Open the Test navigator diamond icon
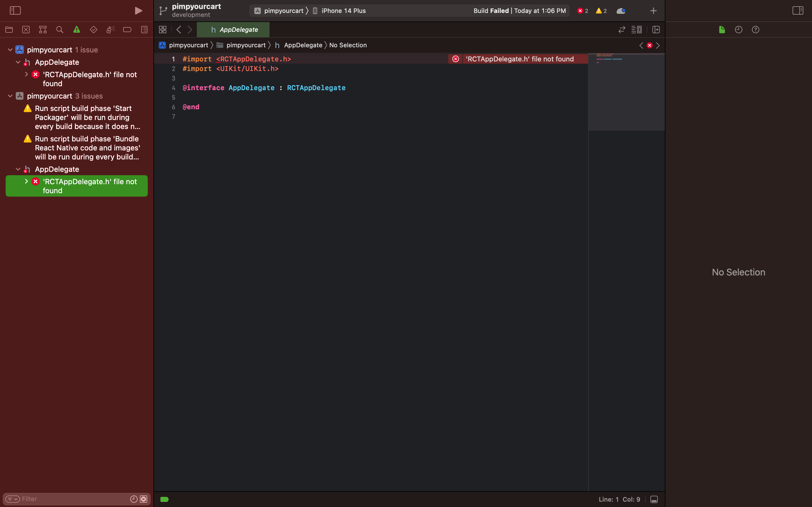 93,30
